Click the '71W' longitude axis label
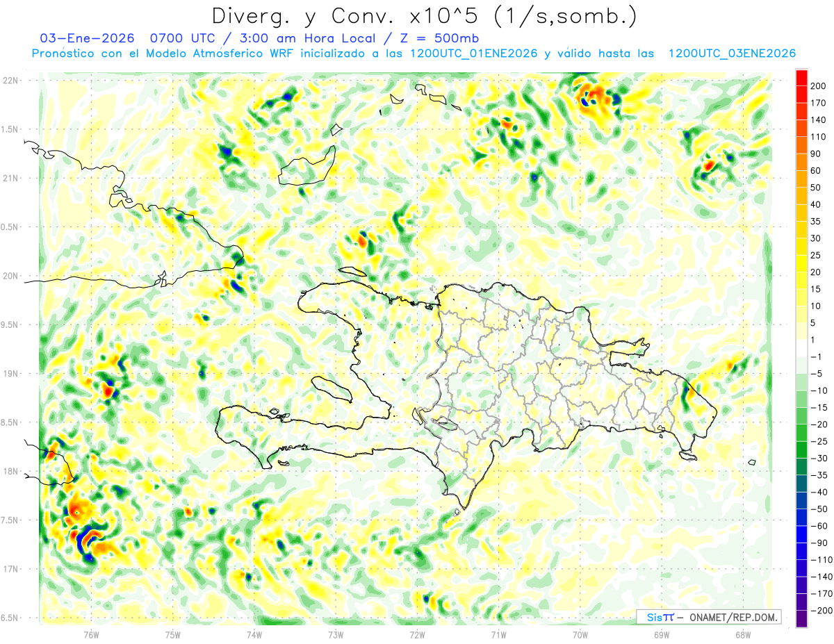Image resolution: width=834 pixels, height=644 pixels. coord(498,635)
